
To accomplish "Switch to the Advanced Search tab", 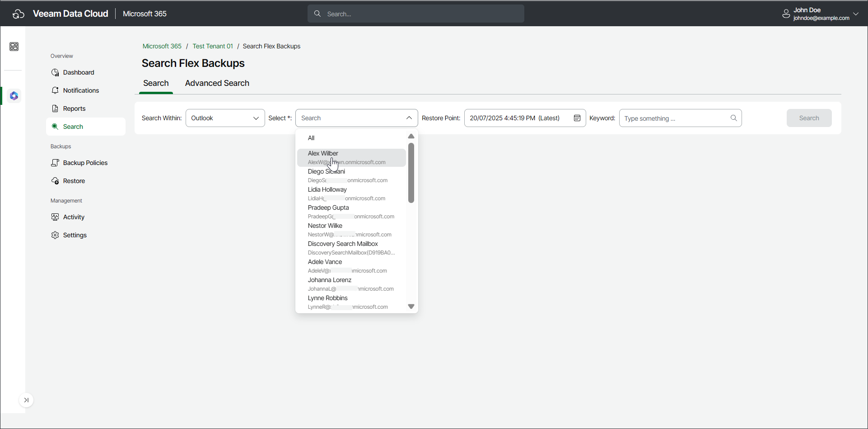I will [217, 83].
